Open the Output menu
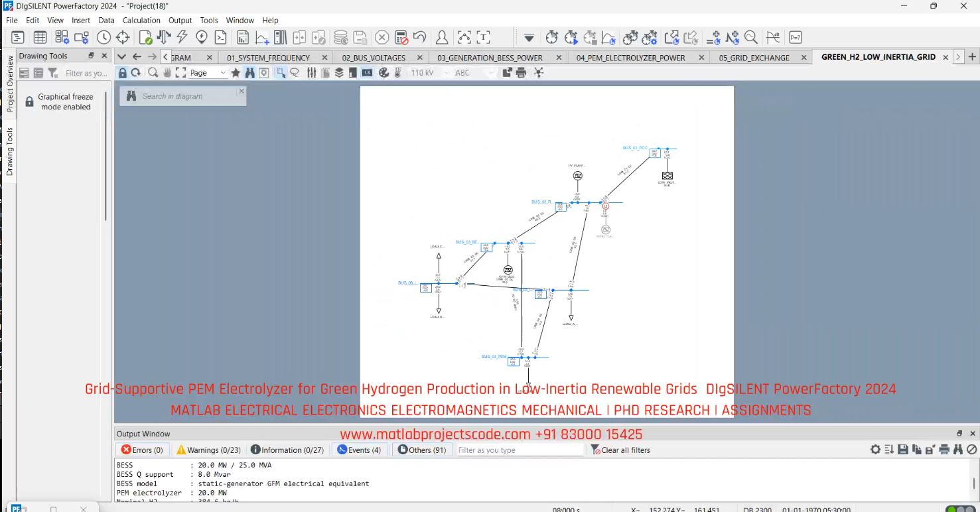 [180, 21]
